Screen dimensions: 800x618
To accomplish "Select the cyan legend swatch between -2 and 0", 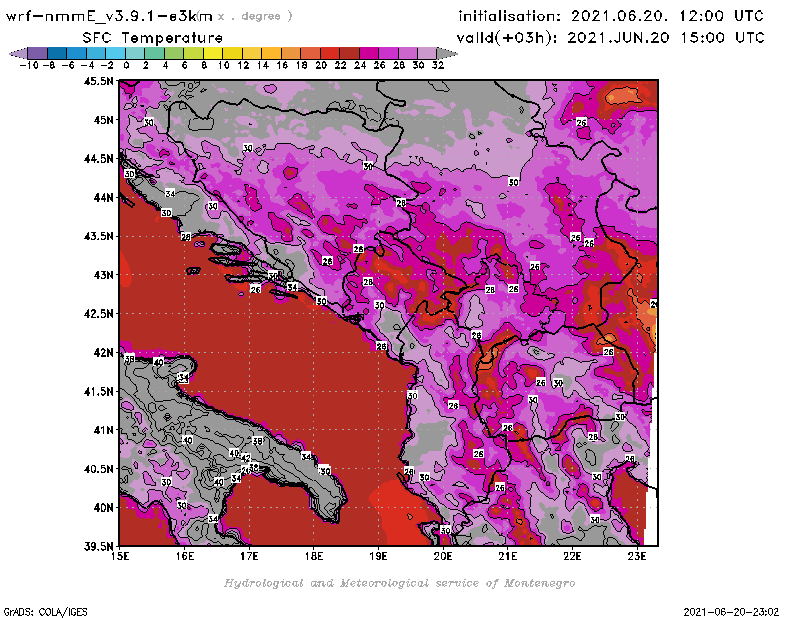I will 115,53.
